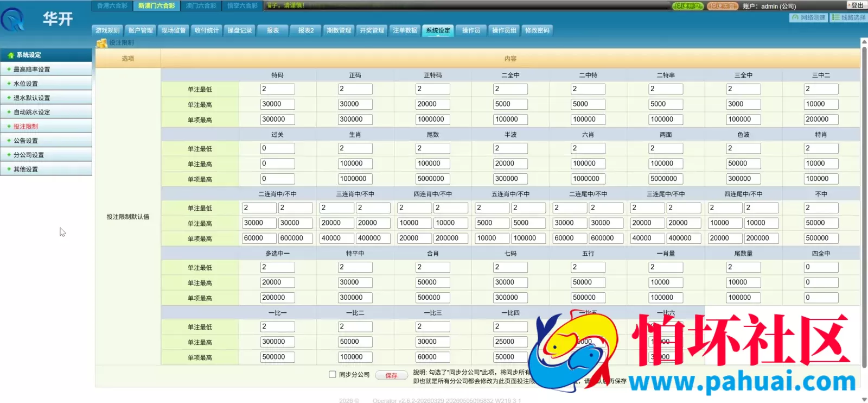Image resolution: width=868 pixels, height=403 pixels.
Task: Open 修改密码 menu
Action: 537,30
